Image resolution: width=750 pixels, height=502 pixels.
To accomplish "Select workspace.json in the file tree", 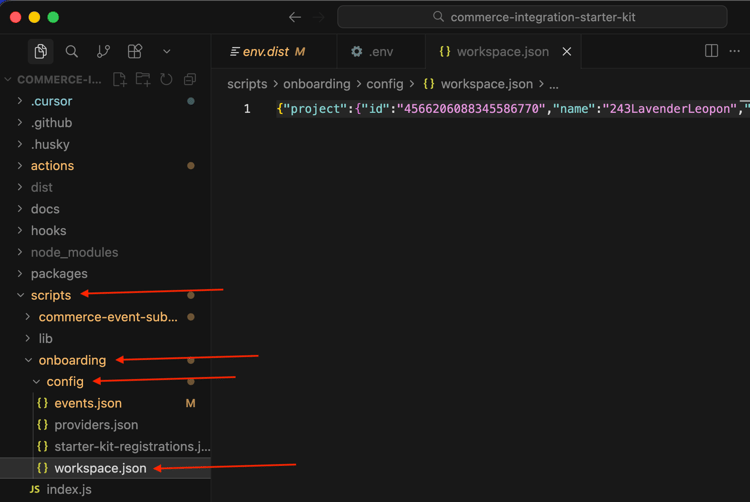I will click(105, 468).
